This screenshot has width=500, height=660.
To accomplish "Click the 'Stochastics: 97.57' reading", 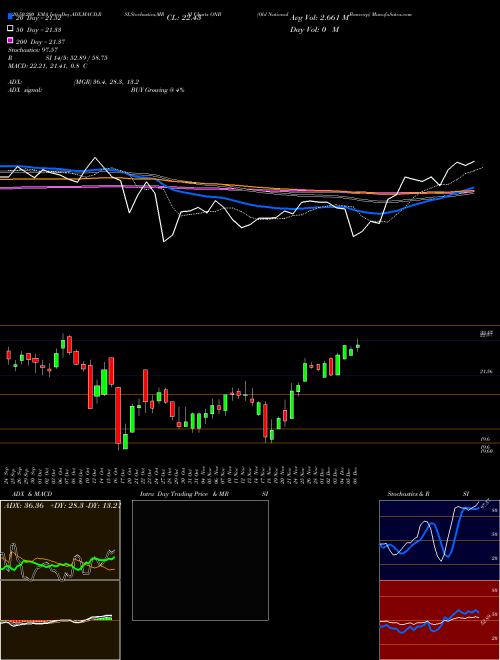I will click(31, 50).
